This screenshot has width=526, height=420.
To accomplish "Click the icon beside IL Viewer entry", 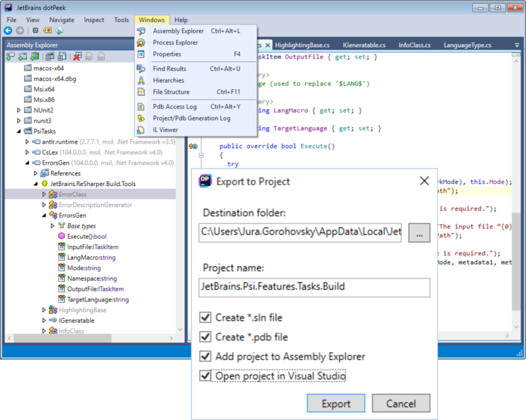I will pos(141,130).
